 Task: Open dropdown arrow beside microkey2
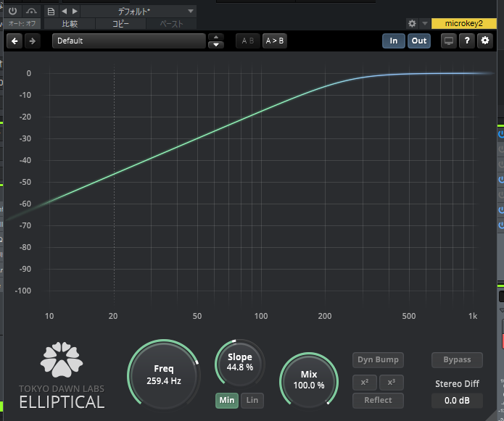point(424,24)
